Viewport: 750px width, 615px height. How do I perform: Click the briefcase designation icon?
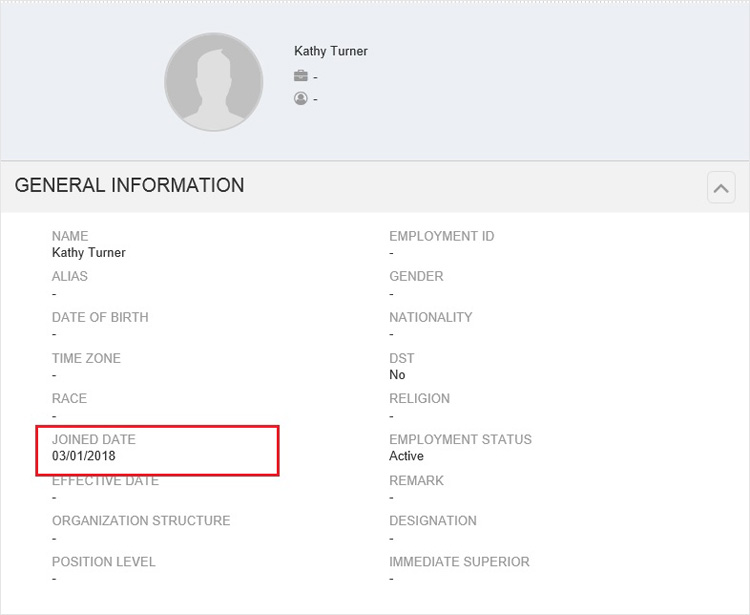300,76
